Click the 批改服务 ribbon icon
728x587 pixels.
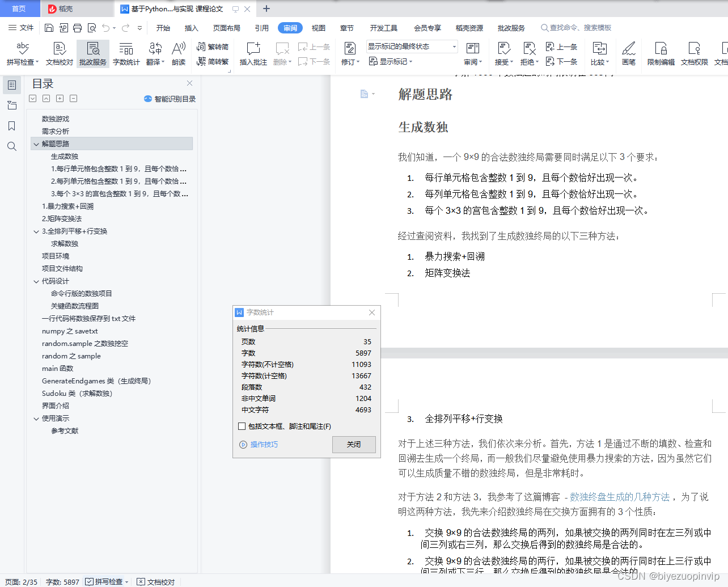(93, 54)
